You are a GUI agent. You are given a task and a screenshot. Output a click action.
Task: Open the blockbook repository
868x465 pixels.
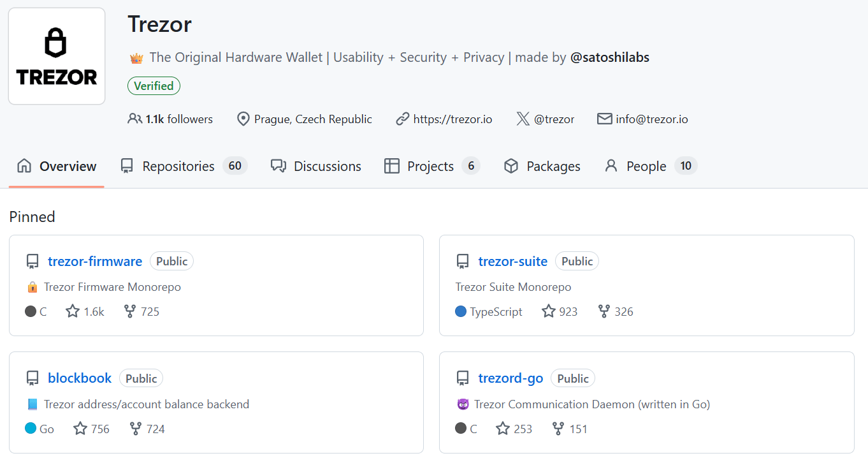point(80,378)
